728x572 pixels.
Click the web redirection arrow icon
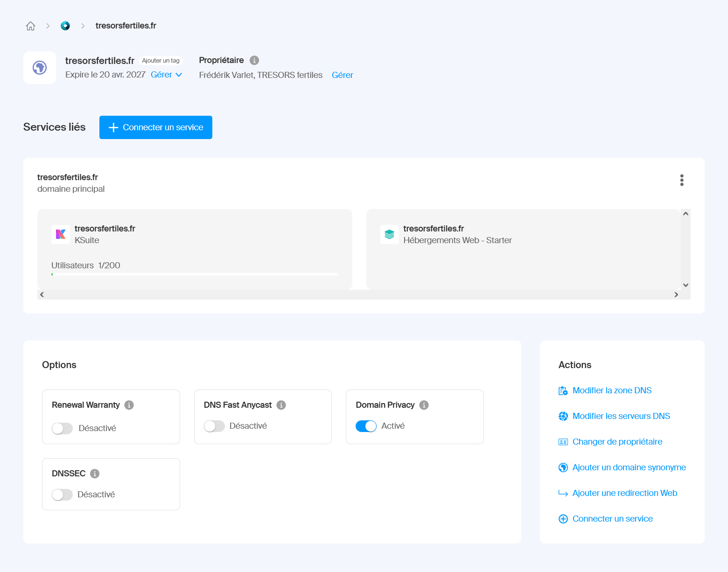(x=563, y=493)
